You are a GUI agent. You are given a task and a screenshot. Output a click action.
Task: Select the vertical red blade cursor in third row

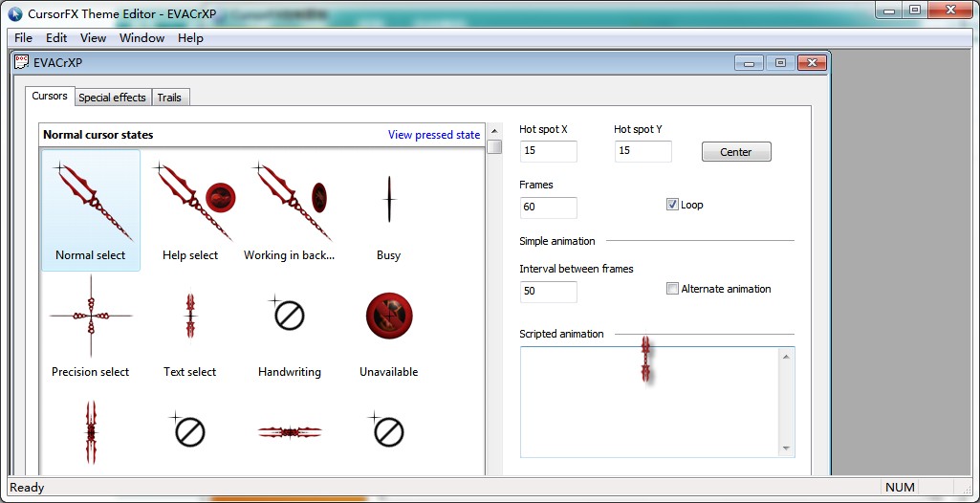coord(91,432)
